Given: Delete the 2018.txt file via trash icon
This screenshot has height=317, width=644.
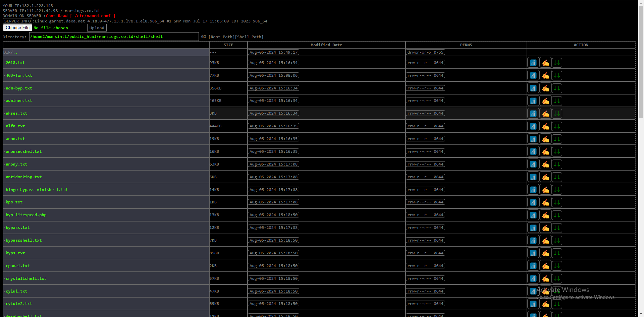Looking at the screenshot, I should (533, 63).
